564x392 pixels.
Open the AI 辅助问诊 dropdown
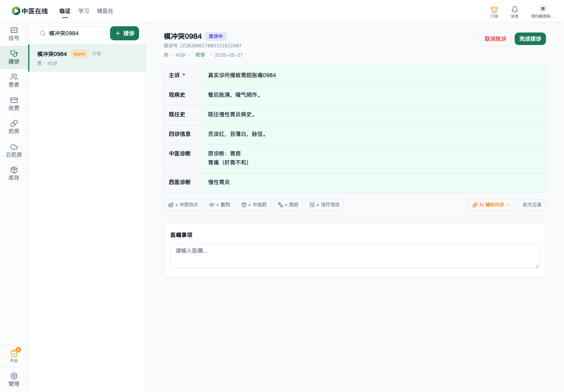click(x=492, y=205)
